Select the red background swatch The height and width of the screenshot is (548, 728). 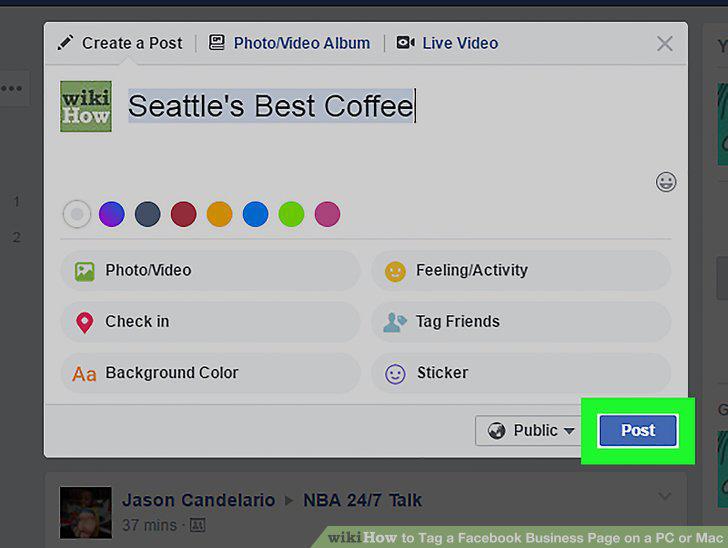click(183, 214)
